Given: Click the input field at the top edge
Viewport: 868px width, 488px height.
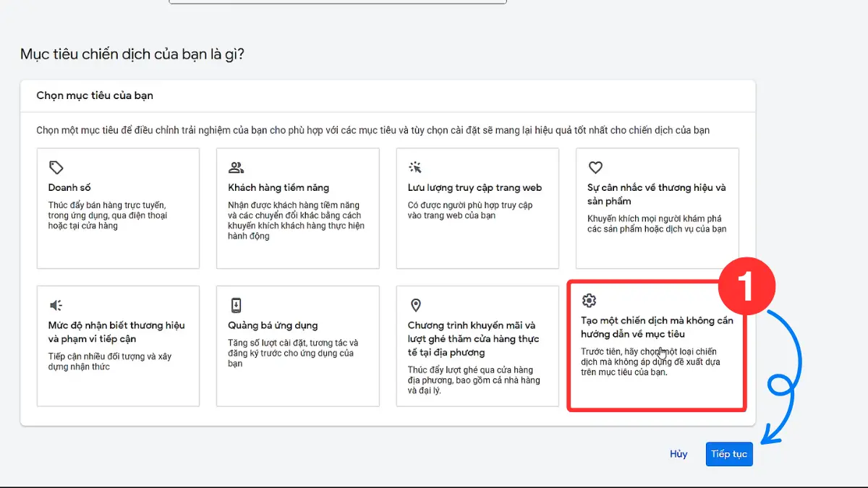Looking at the screenshot, I should pos(337,2).
